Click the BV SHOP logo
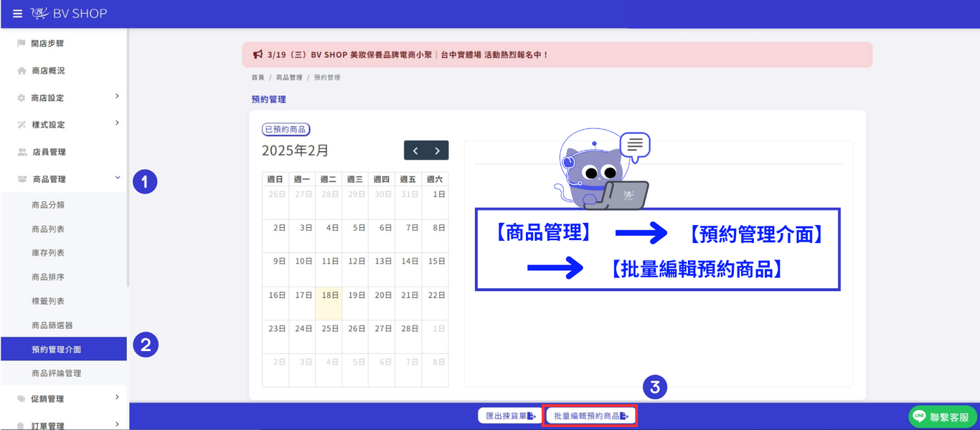The height and width of the screenshot is (430, 980). 69,14
